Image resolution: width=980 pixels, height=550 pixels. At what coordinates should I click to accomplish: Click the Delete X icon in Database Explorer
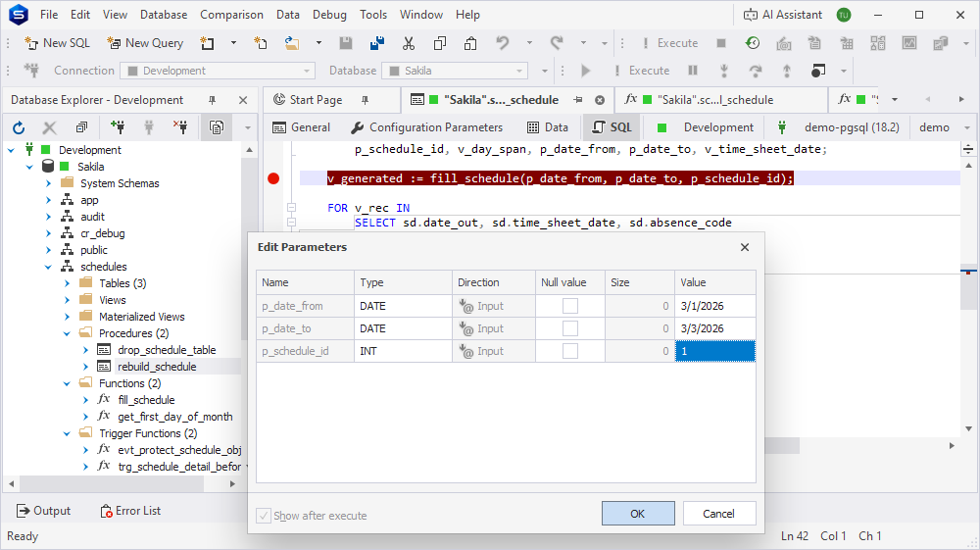[x=49, y=127]
